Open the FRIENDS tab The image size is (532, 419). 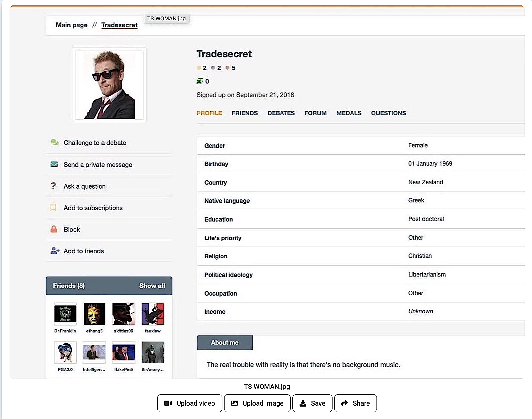tap(244, 113)
